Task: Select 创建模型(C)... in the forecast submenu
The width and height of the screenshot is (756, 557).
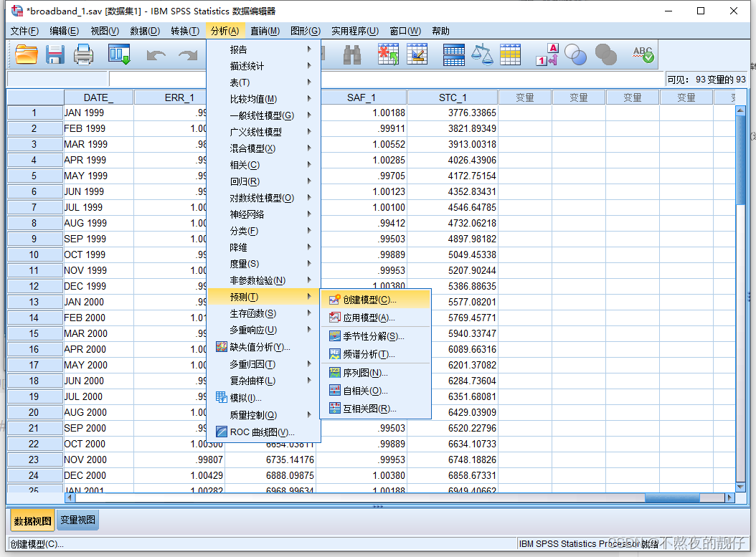Action: tap(376, 300)
